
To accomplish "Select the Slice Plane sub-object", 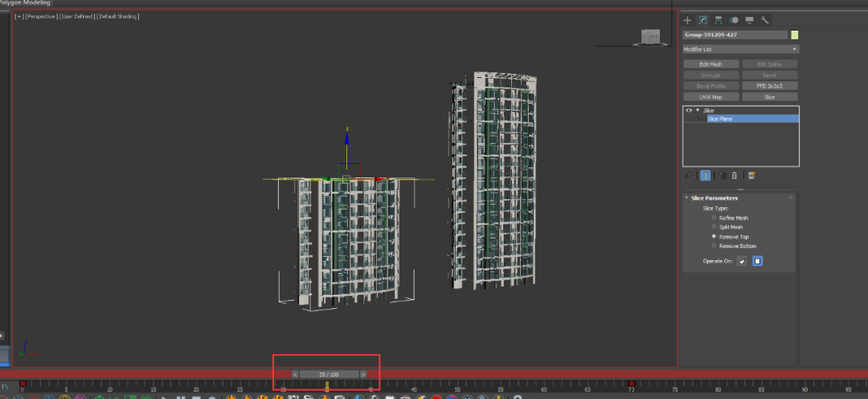I will (753, 119).
